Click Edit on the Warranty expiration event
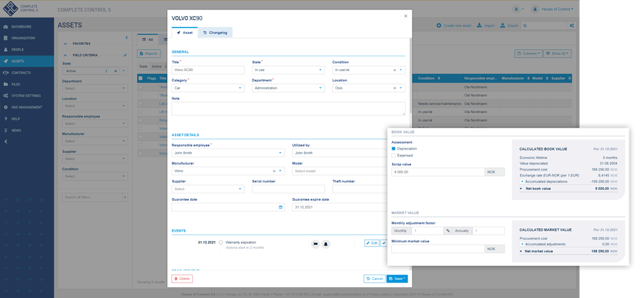This screenshot has height=298, width=644. 372,243
